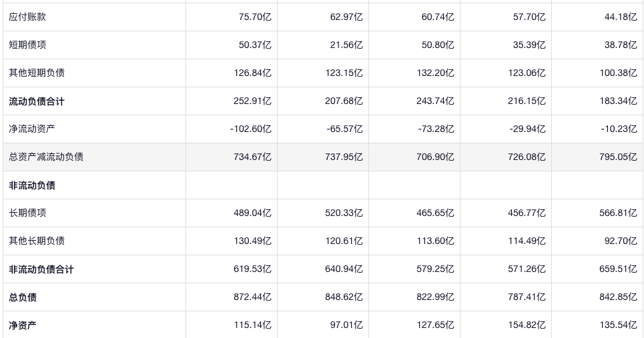Image resolution: width=644 pixels, height=338 pixels.
Task: Select the 短期债项 row label
Action: (27, 45)
